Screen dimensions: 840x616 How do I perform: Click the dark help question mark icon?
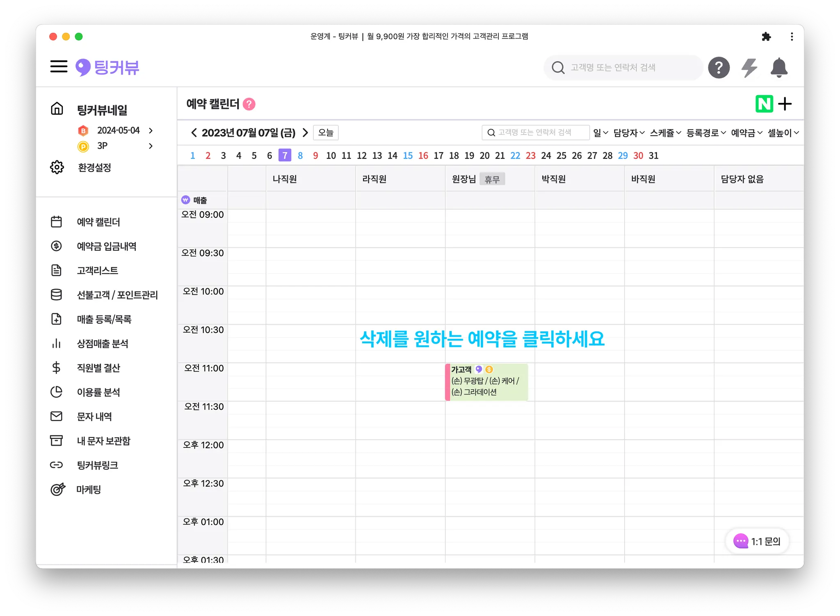click(x=719, y=68)
